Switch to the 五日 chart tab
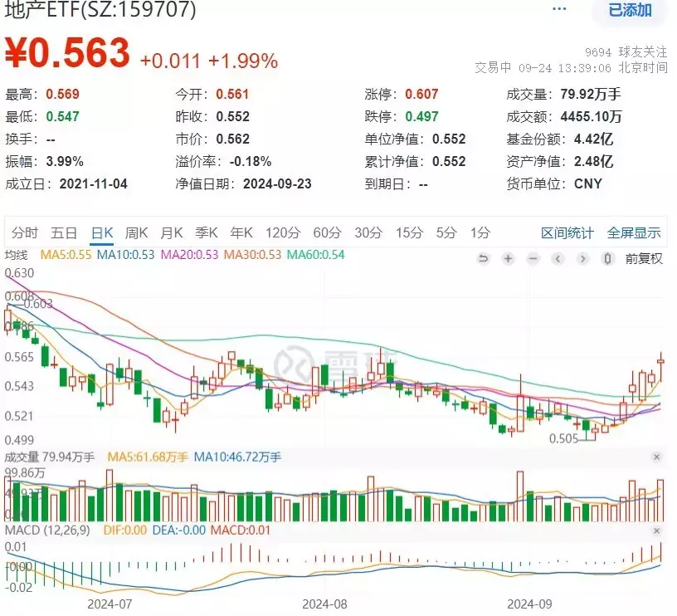 (63, 232)
